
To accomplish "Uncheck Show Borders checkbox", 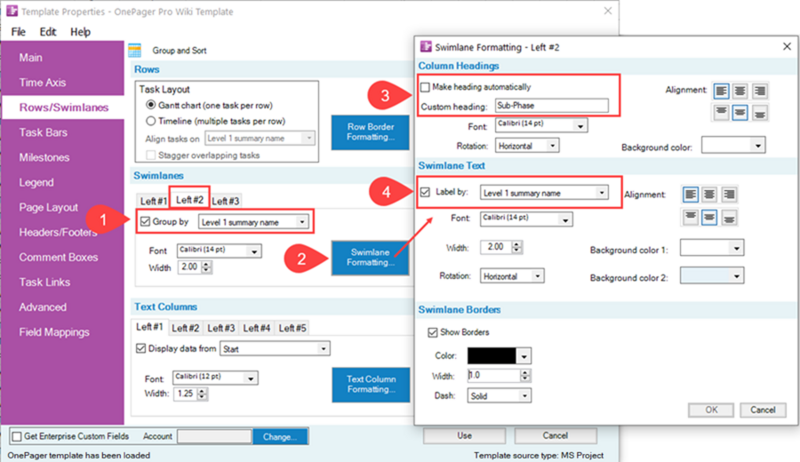I will (433, 332).
